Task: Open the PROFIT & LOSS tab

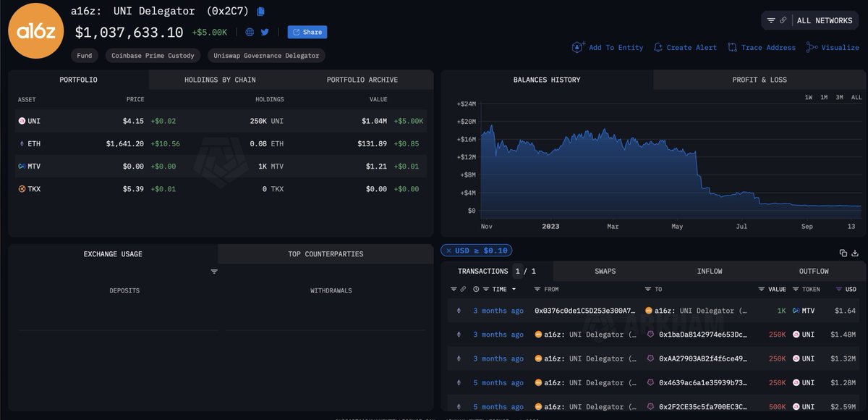Action: pyautogui.click(x=759, y=80)
